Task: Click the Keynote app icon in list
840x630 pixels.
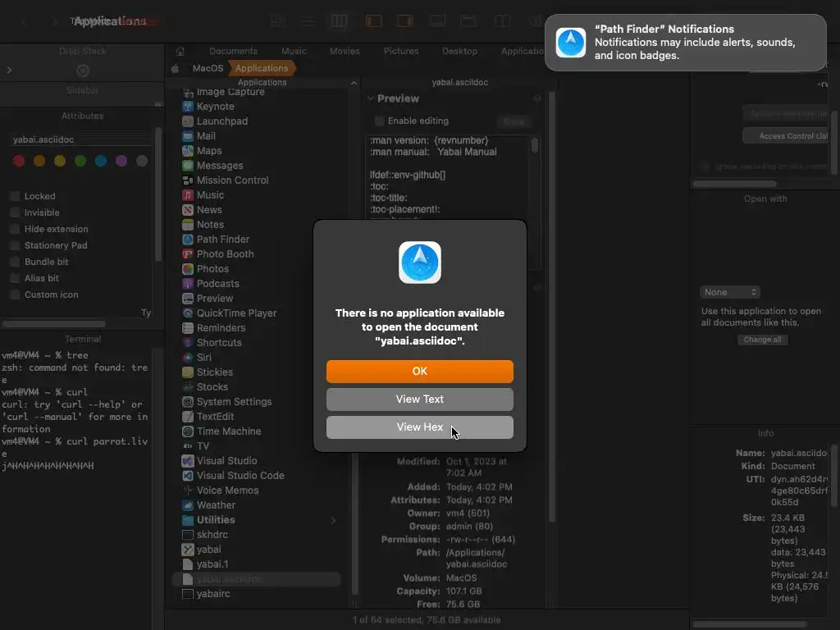Action: tap(188, 107)
